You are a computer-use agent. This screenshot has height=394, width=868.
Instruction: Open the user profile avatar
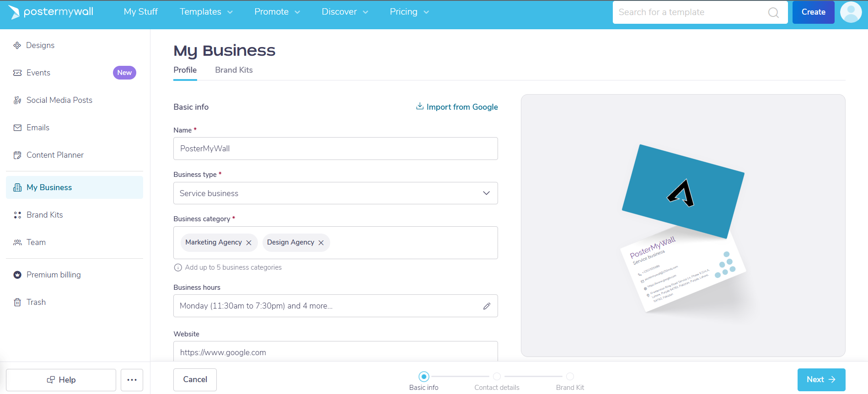tap(851, 12)
